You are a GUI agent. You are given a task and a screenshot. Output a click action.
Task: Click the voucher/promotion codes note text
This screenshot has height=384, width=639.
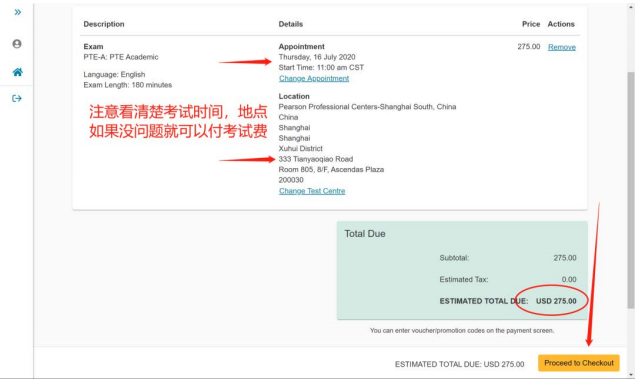[x=462, y=330]
